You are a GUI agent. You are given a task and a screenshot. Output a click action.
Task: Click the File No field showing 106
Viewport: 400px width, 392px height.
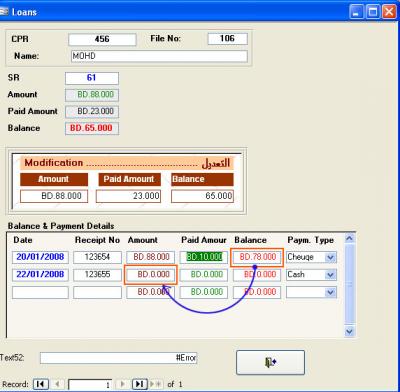(x=228, y=39)
